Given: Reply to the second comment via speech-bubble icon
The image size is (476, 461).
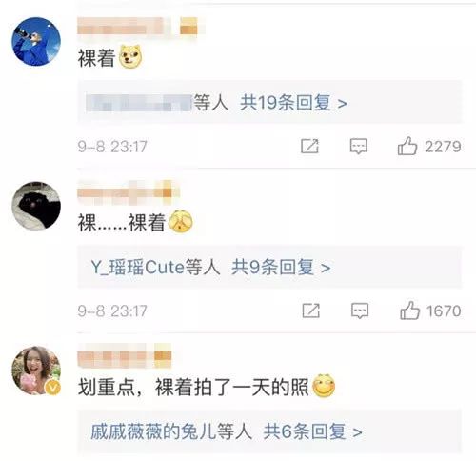Looking at the screenshot, I should point(360,311).
